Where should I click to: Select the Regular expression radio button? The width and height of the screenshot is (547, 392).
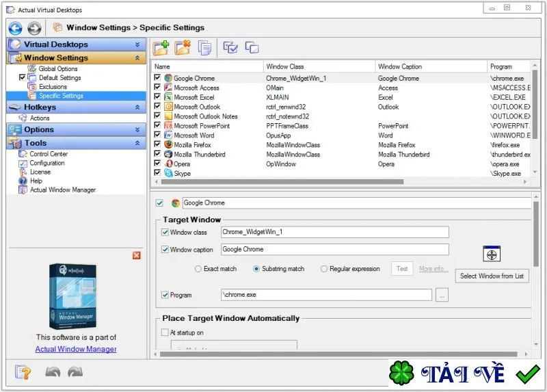(323, 269)
